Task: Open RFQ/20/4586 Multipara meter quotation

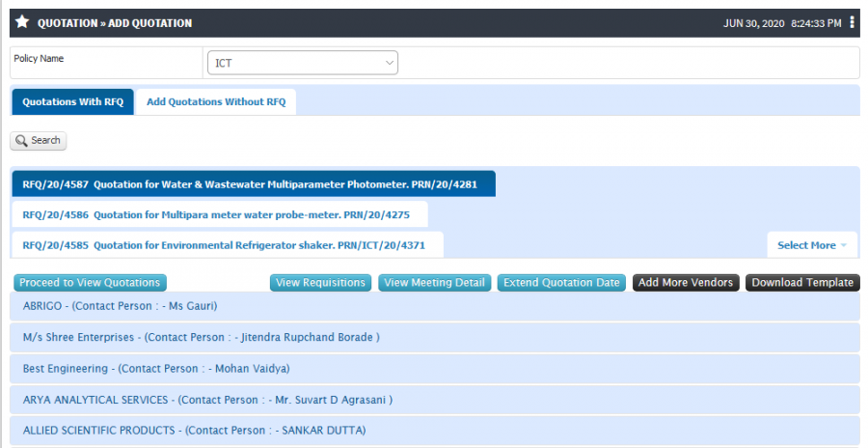Action: pyautogui.click(x=220, y=214)
